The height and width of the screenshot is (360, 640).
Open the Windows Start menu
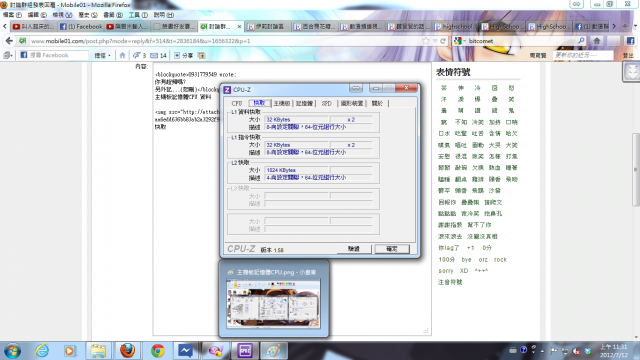tap(12, 351)
